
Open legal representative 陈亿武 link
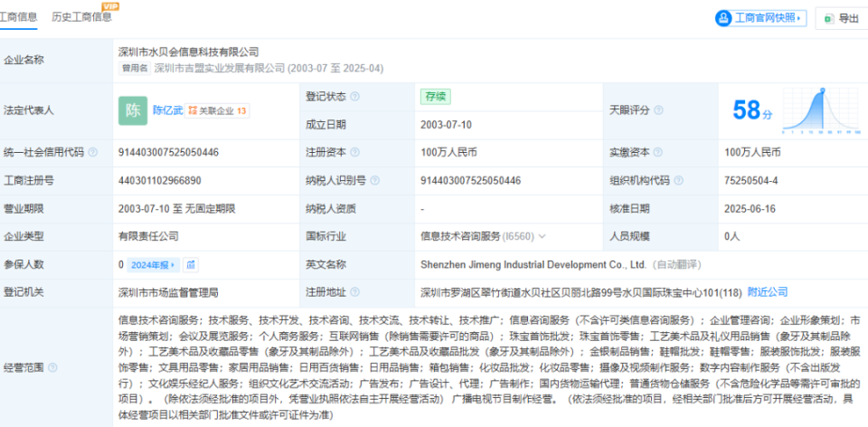[168, 110]
